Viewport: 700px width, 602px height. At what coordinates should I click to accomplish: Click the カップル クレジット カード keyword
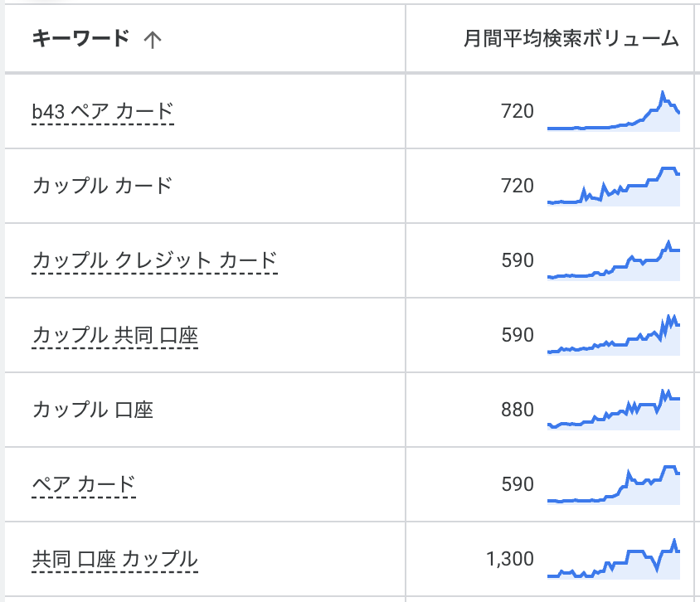click(x=154, y=260)
